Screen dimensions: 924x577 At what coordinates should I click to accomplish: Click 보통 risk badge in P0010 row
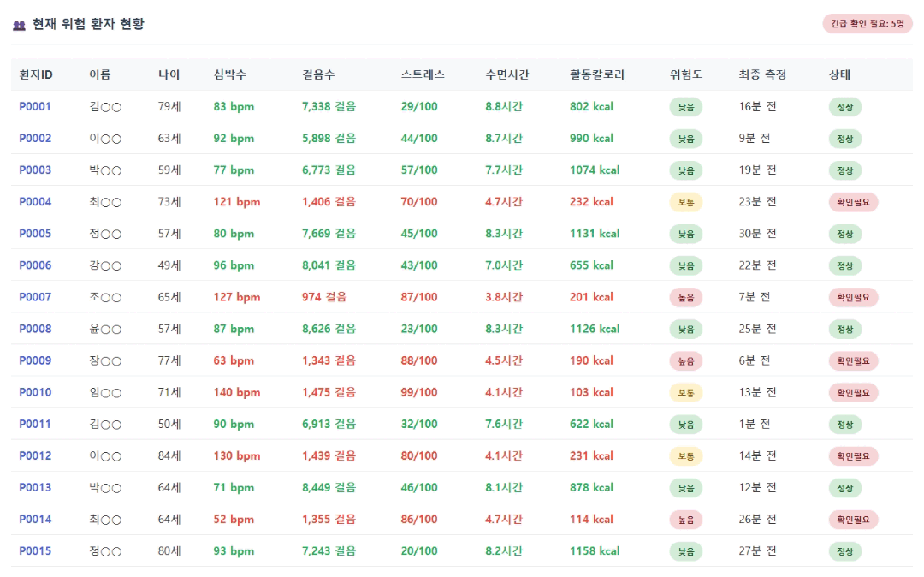686,393
